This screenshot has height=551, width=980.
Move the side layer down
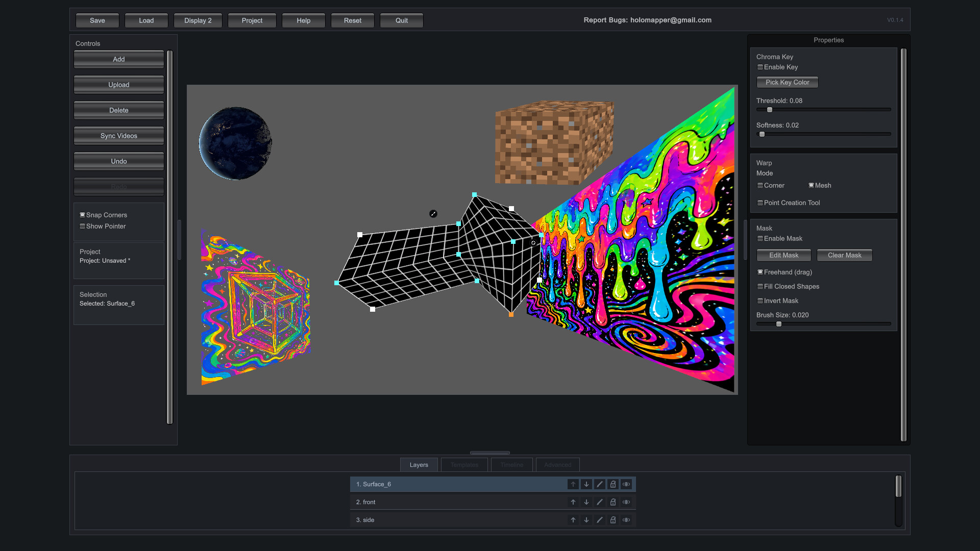pyautogui.click(x=586, y=520)
